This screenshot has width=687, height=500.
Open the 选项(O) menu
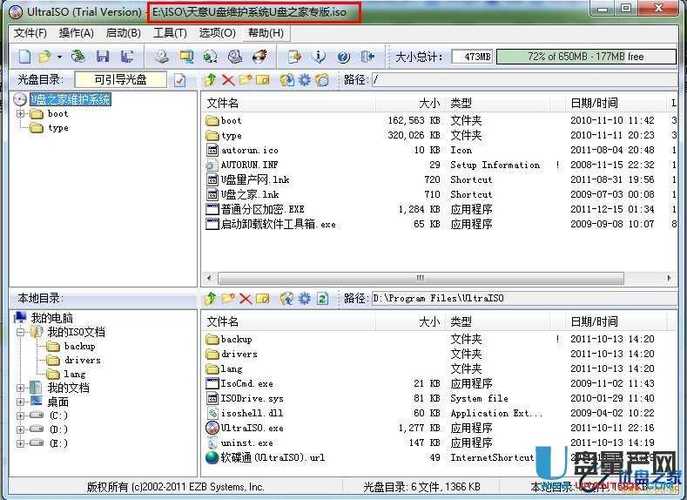pos(217,33)
